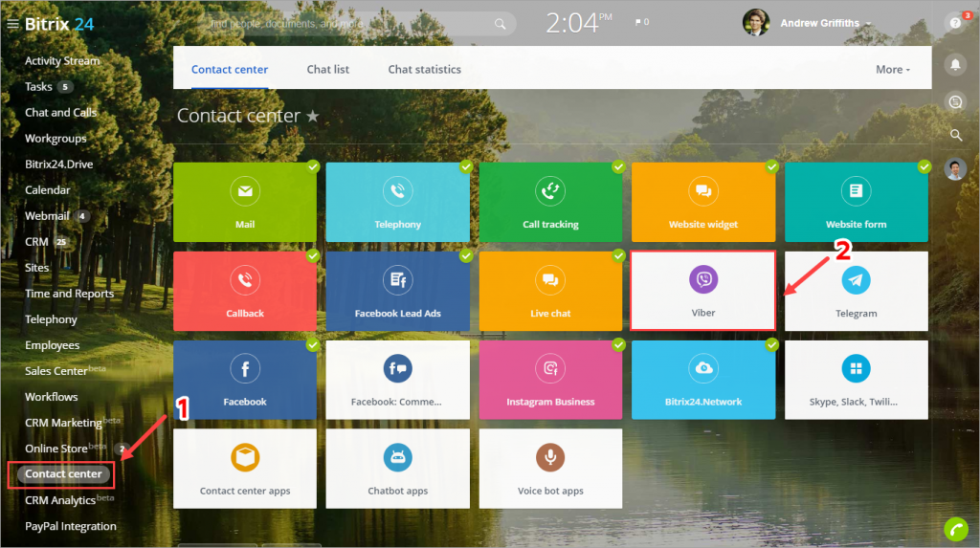980x548 pixels.
Task: Open the Skype, Slack, Twilio tile
Action: (857, 380)
